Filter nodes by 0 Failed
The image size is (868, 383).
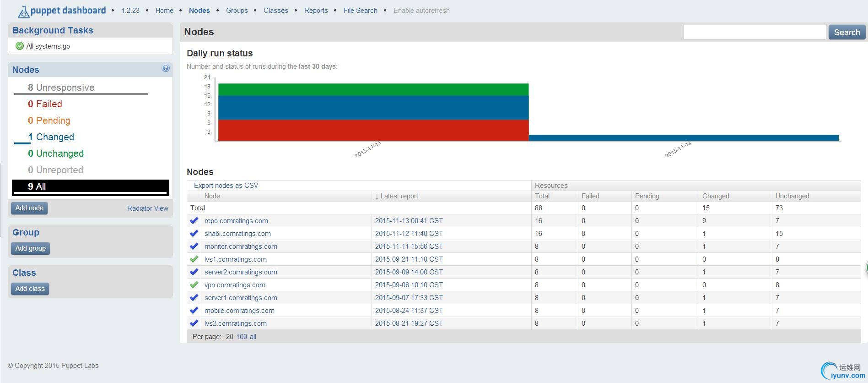(45, 104)
